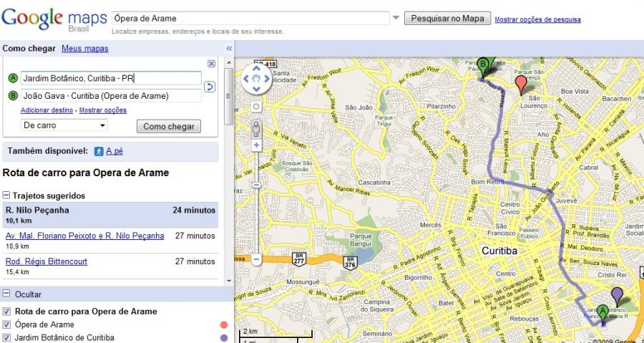The height and width of the screenshot is (343, 644).
Task: Close the directions form with X icon
Action: (211, 64)
